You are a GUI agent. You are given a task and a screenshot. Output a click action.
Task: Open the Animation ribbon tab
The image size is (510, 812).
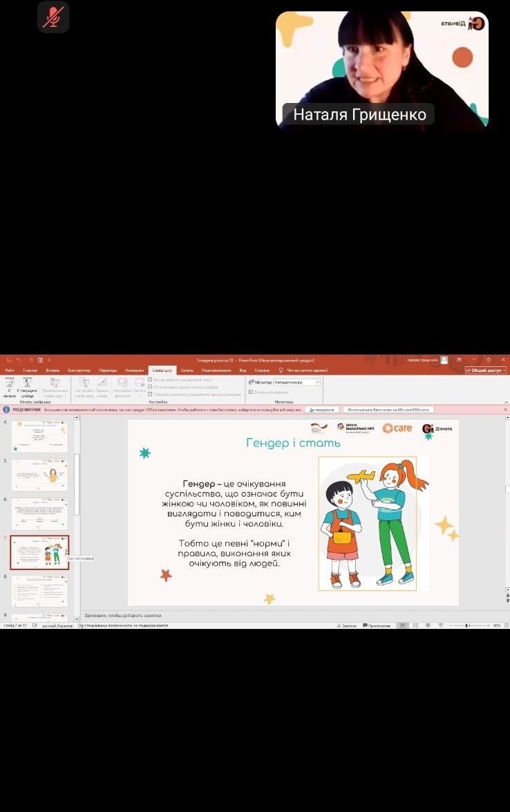tap(134, 370)
